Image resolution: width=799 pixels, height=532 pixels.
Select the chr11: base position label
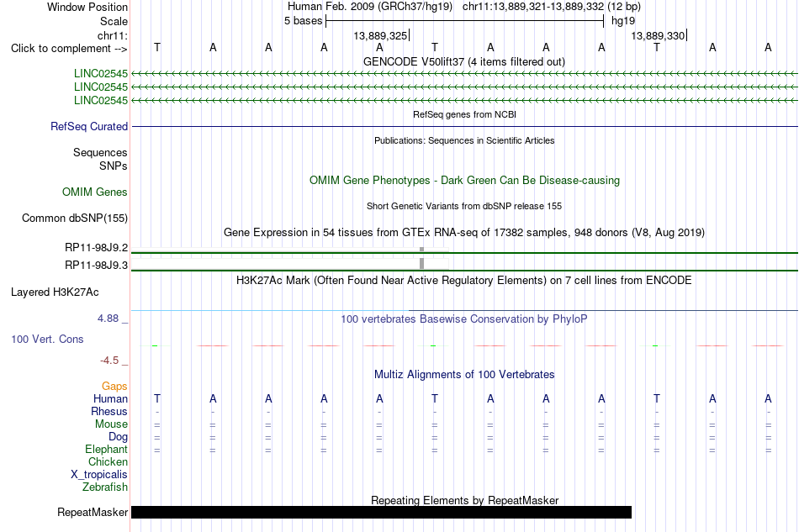point(112,35)
